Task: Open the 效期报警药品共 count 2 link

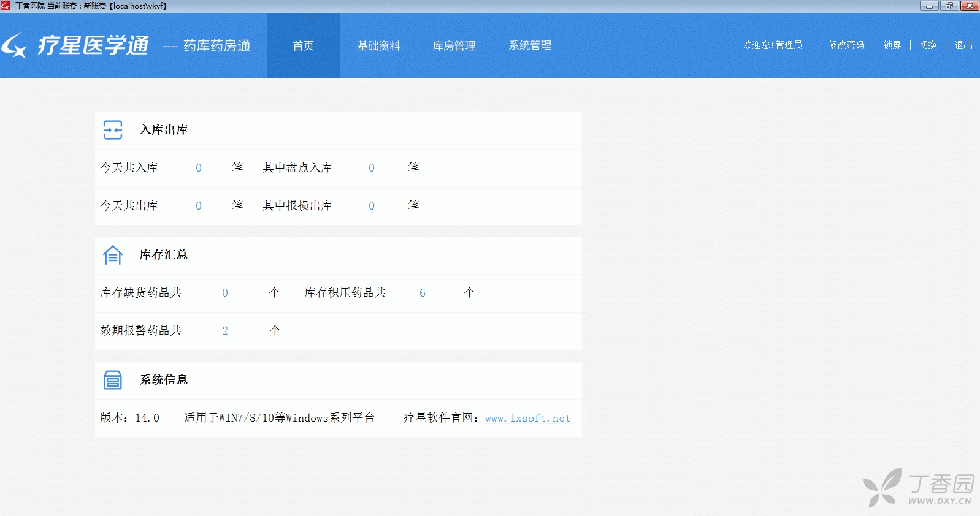Action: [x=225, y=331]
